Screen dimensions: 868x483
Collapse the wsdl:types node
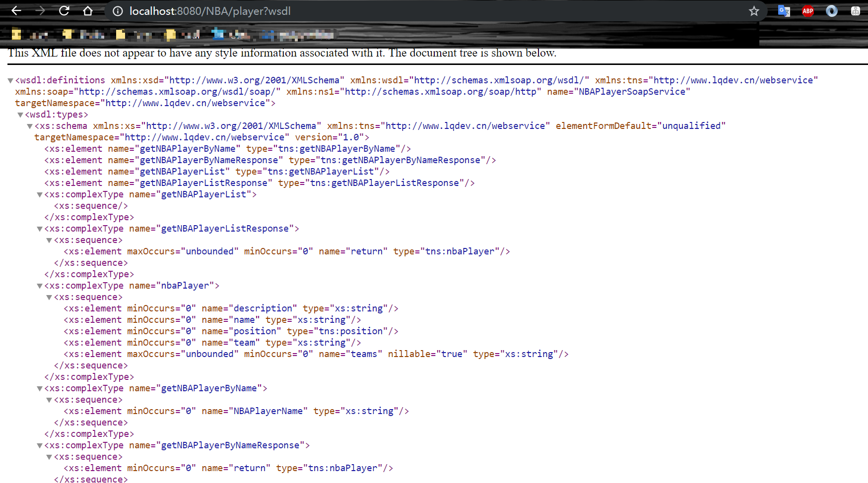click(x=20, y=114)
